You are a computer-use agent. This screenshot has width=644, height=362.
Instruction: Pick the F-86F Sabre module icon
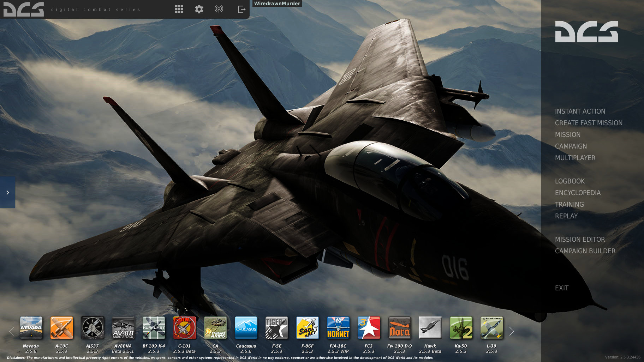point(307,328)
